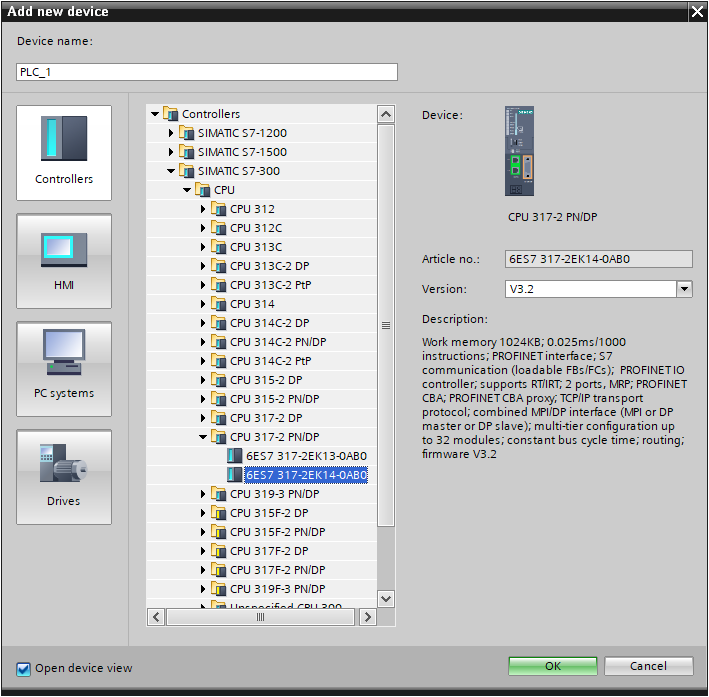Image resolution: width=709 pixels, height=697 pixels.
Task: Click the module icon for 6ES7 317-2EK14-0AB0
Action: (x=235, y=474)
